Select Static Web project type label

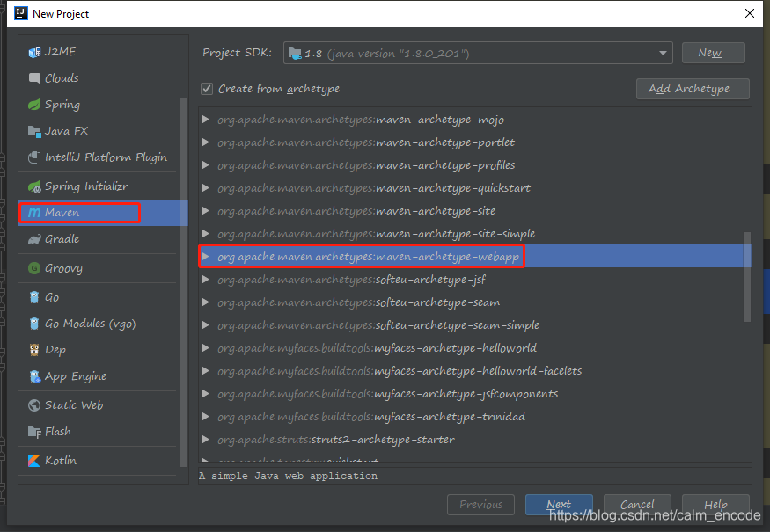[74, 404]
